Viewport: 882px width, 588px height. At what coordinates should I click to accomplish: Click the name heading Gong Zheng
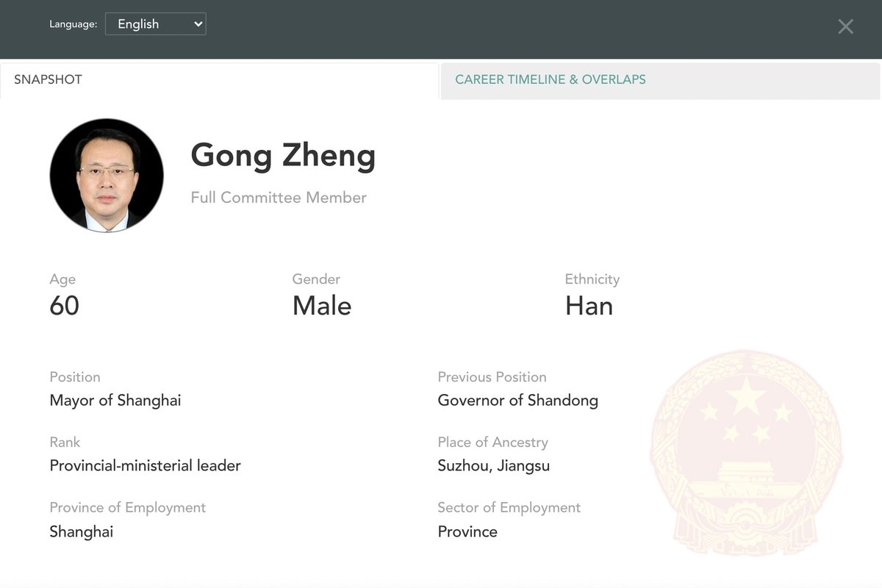(x=283, y=156)
